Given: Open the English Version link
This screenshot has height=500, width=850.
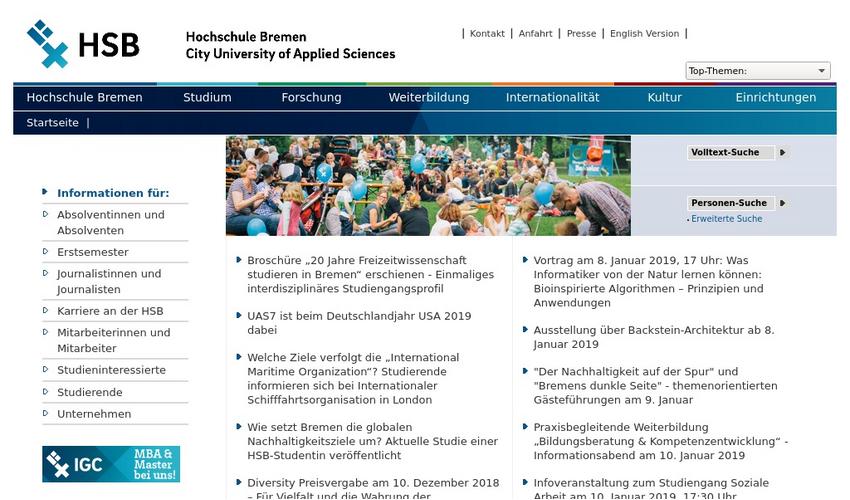Looking at the screenshot, I should (644, 34).
